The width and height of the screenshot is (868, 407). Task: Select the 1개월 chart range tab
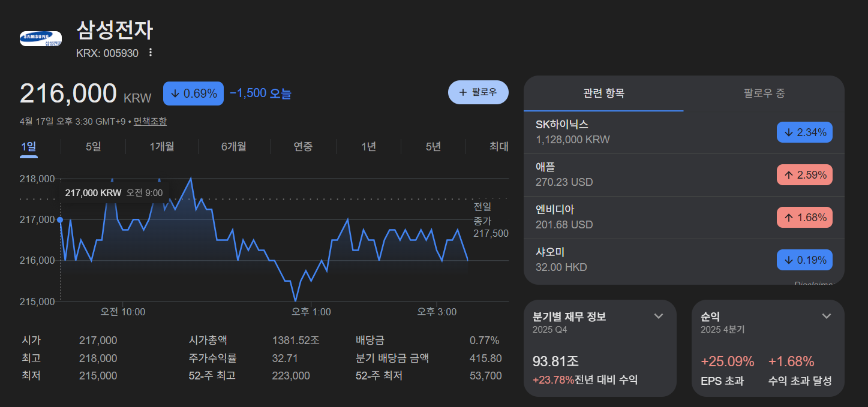pyautogui.click(x=162, y=147)
